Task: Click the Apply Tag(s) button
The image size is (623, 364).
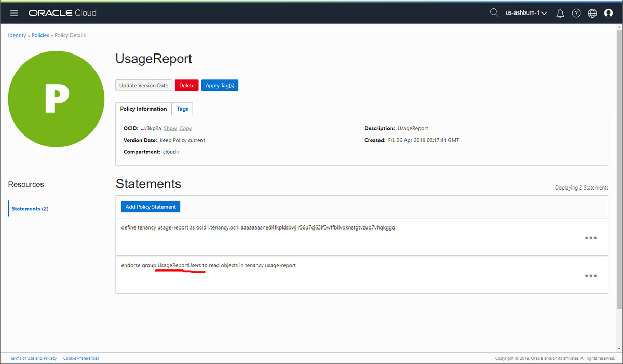Action: coord(220,85)
